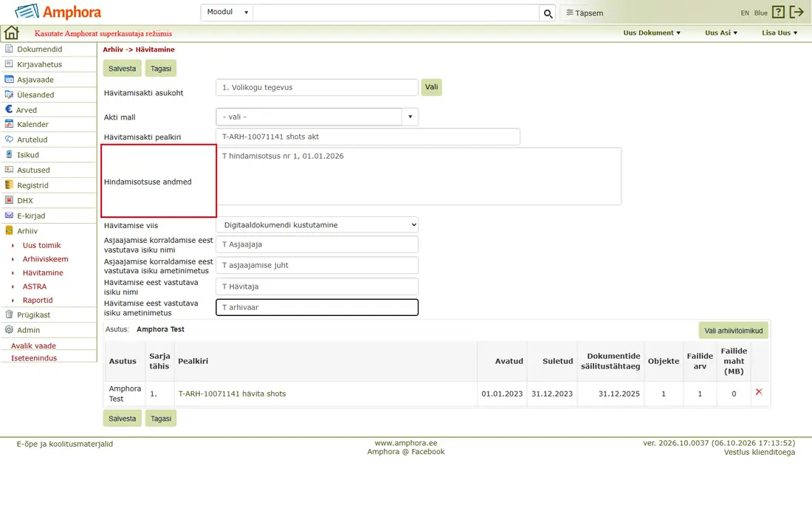Viewport: 812px width, 508px height.
Task: Click the Vali arhiivitoimikud button
Action: [x=733, y=330]
